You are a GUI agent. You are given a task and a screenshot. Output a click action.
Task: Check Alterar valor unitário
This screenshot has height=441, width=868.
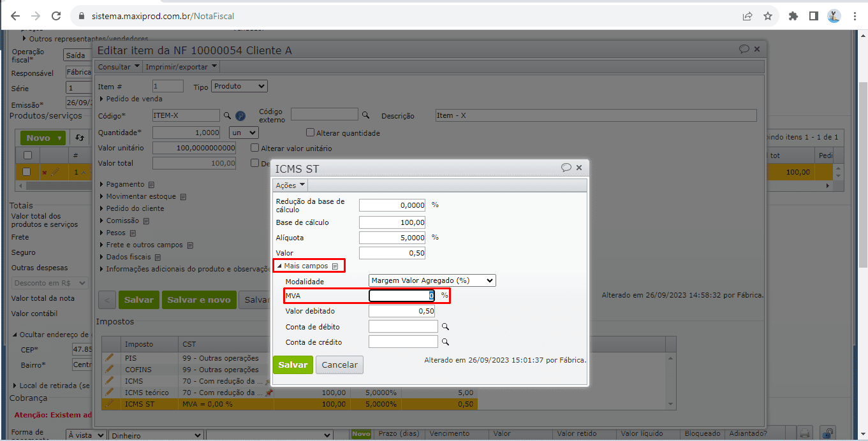[x=256, y=148]
